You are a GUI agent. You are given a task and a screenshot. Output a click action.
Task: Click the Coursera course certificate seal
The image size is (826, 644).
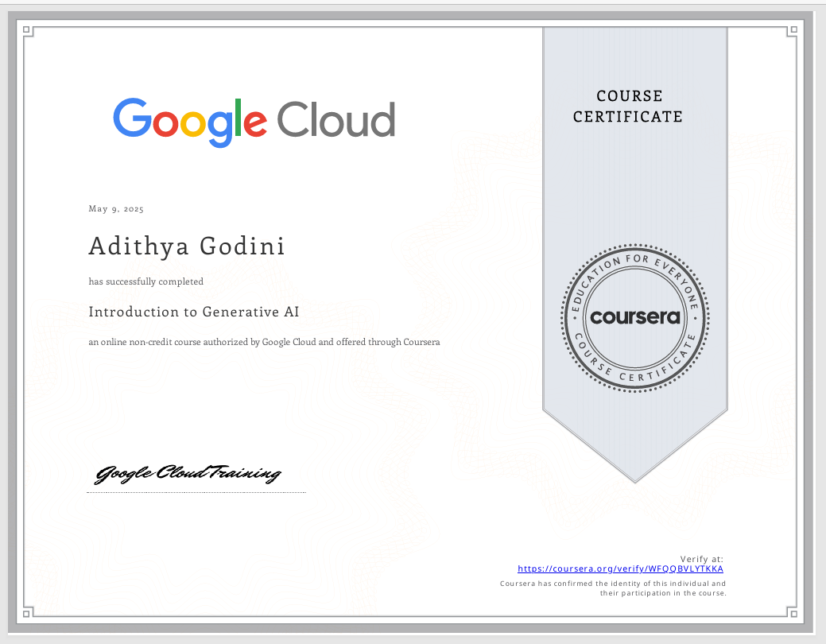[x=634, y=318]
